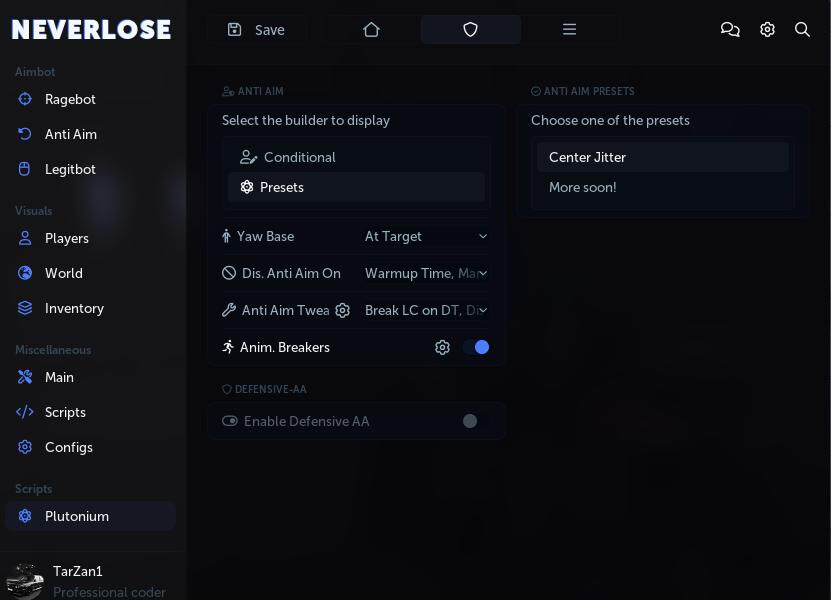This screenshot has width=831, height=600.
Task: Click the NEVERLOSE logo
Action: tap(91, 29)
